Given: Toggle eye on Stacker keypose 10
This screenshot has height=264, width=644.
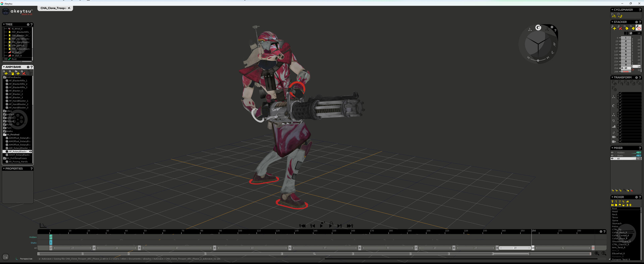Looking at the screenshot, I should (622, 68).
